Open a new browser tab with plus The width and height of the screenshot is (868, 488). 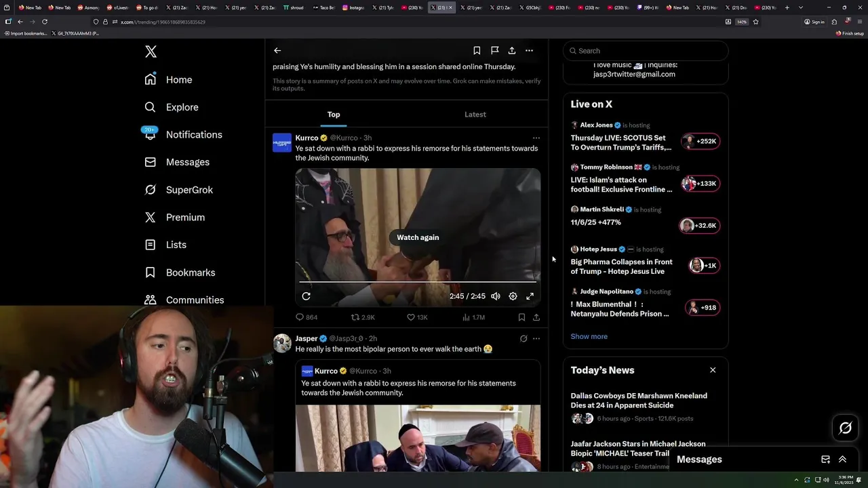pyautogui.click(x=787, y=7)
